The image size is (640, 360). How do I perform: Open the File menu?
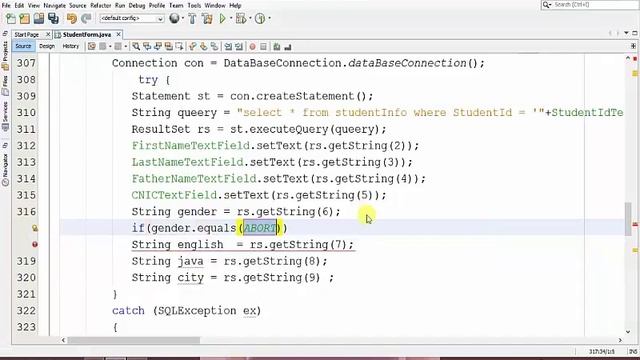click(6, 5)
